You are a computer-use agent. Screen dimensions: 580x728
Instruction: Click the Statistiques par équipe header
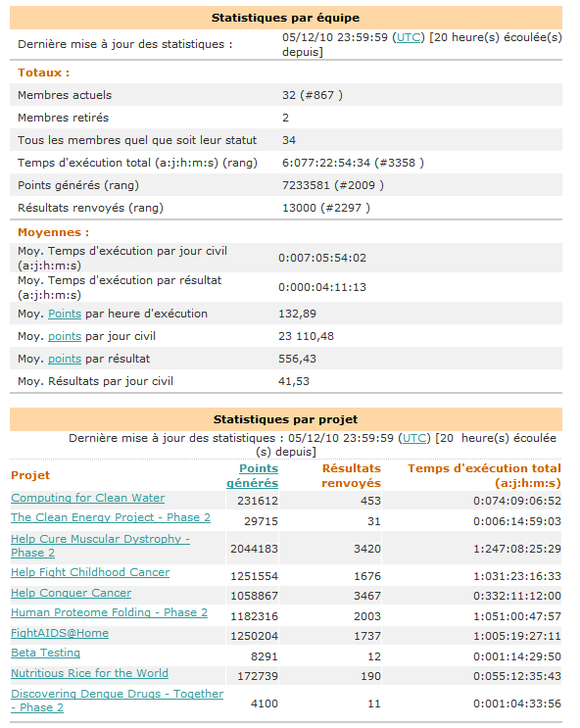click(285, 18)
